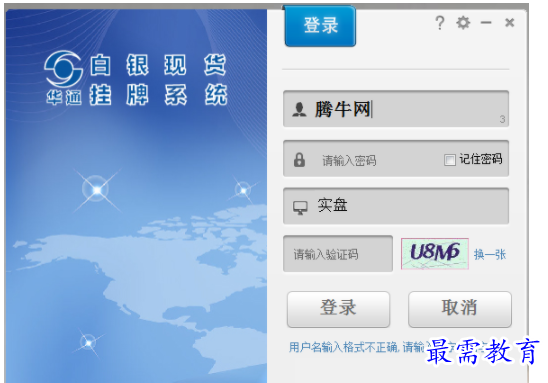Open the 实盘 server selector
Image resolution: width=548 pixels, height=383 pixels.
[396, 206]
